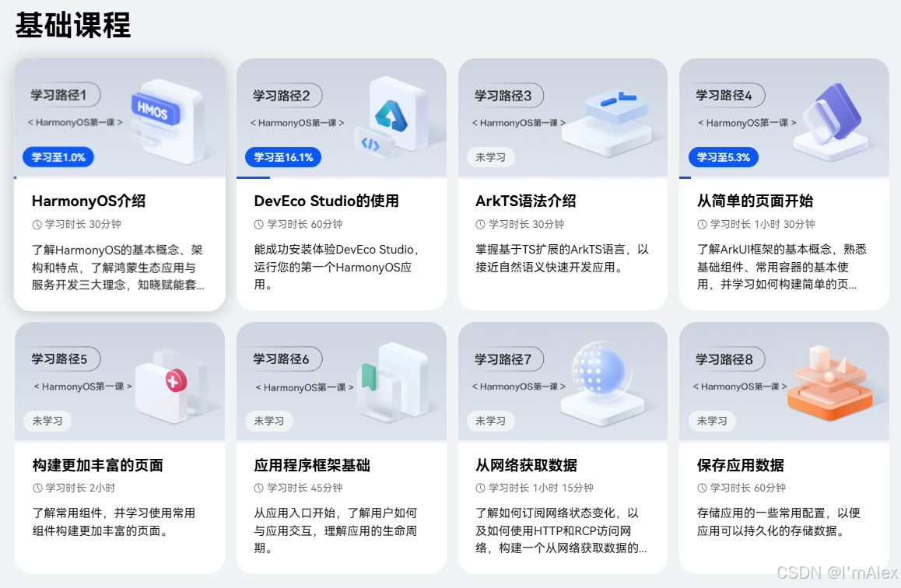
Task: Click 未学习 badge in 学习路径6 card
Action: coord(269,421)
